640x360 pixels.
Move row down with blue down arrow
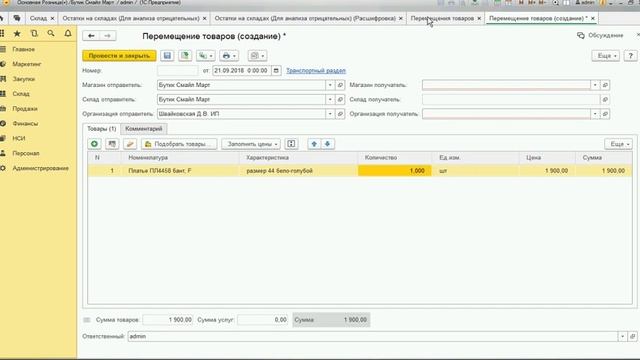[x=327, y=144]
